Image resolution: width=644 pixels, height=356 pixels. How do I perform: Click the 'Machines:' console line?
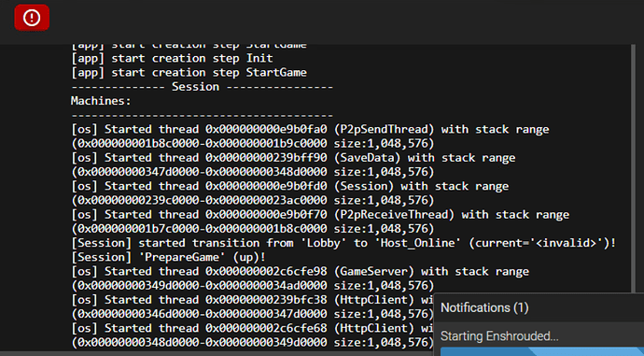coord(101,101)
